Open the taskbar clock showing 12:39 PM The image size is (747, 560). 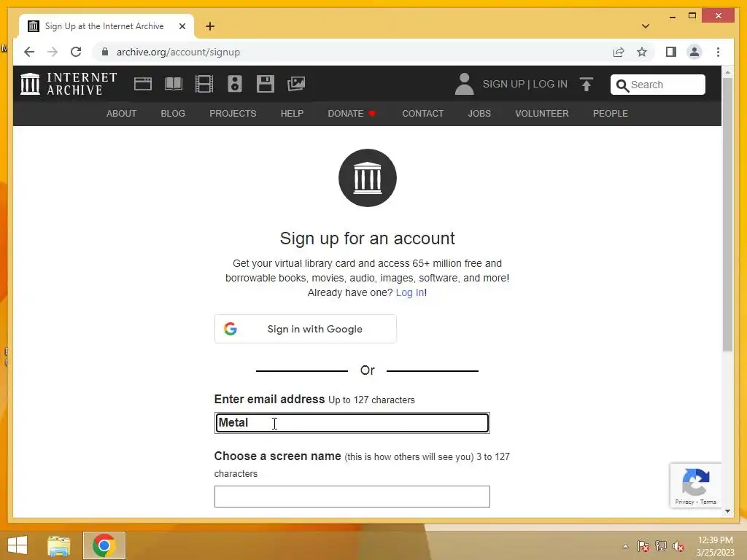(x=715, y=546)
